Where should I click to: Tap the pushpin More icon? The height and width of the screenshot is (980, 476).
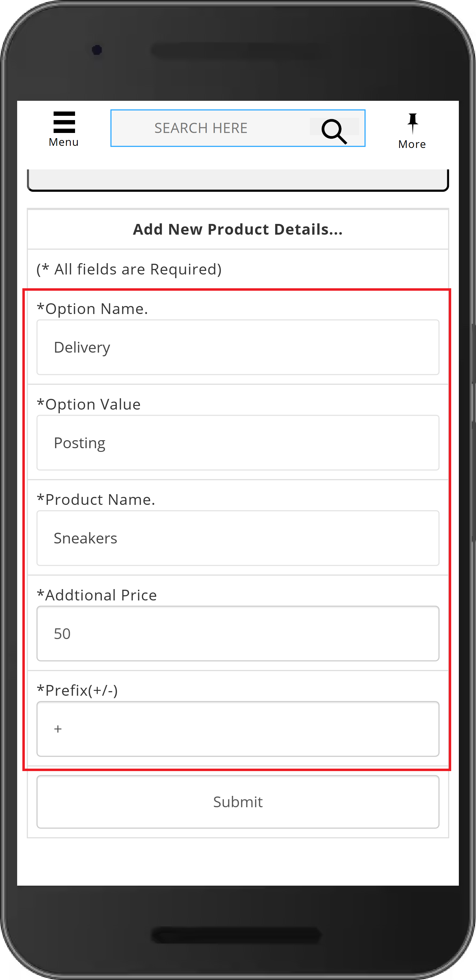(413, 123)
